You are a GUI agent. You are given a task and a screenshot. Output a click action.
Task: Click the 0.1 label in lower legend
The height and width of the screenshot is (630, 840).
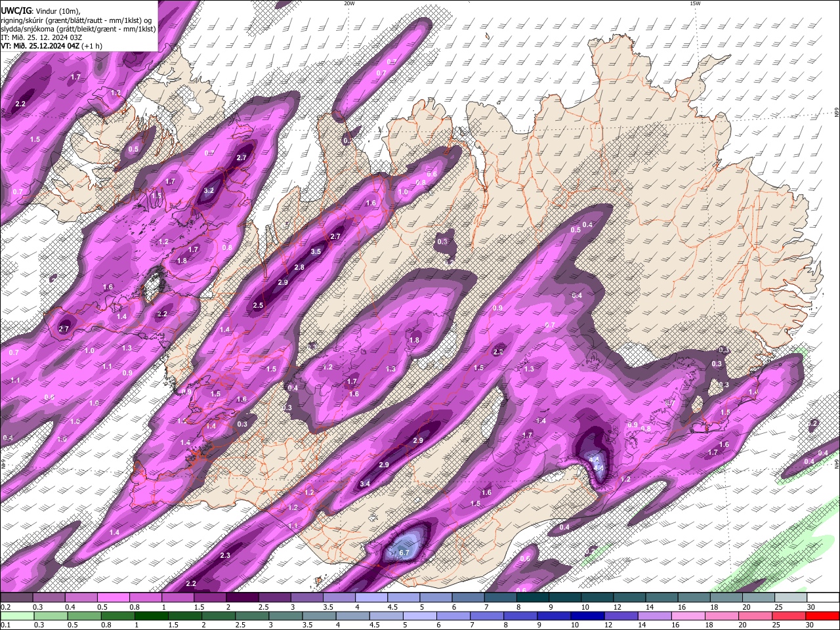click(x=5, y=625)
